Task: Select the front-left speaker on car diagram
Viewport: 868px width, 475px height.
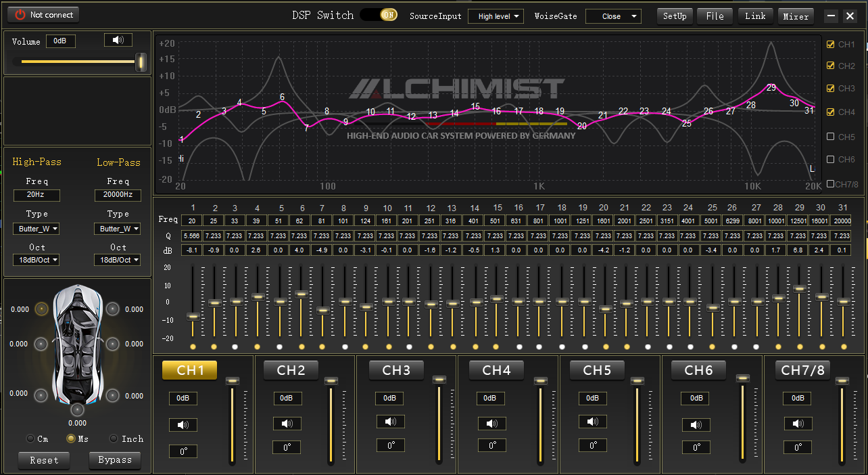Action: click(42, 309)
